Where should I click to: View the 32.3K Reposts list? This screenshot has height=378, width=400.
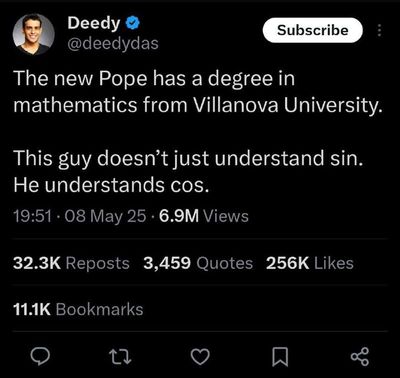[x=71, y=263]
